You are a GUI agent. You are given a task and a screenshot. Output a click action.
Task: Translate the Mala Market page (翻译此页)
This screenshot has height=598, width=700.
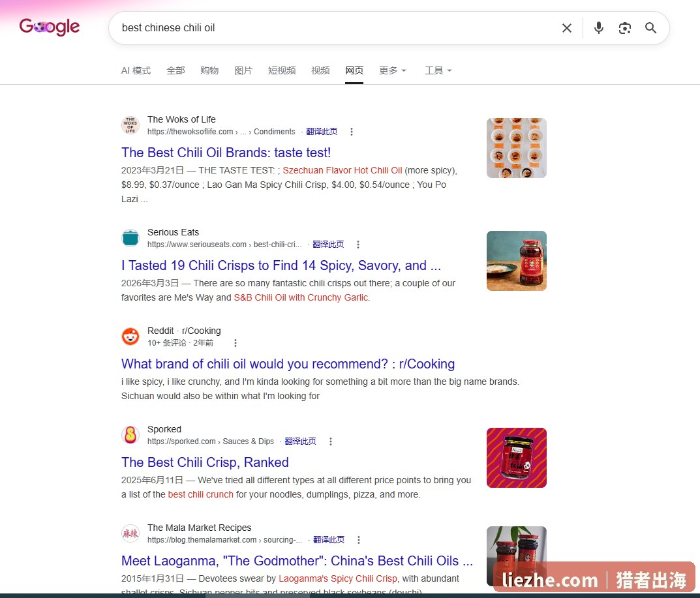coord(329,540)
